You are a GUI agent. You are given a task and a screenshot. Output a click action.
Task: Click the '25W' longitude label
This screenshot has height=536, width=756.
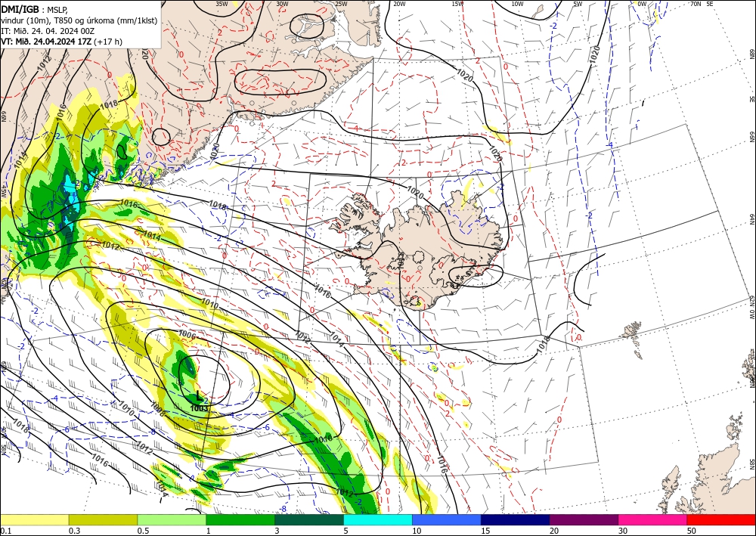point(341,4)
